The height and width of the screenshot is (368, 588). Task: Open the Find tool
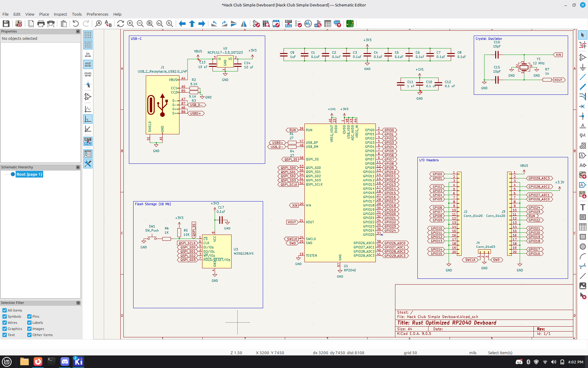click(98, 24)
